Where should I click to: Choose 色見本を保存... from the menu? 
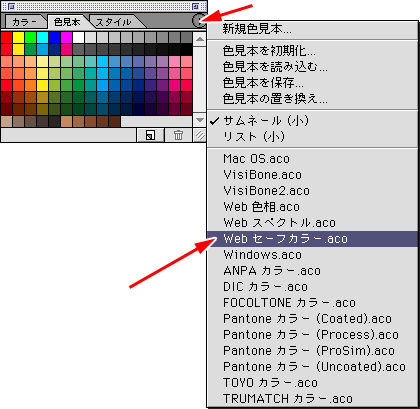point(312,83)
